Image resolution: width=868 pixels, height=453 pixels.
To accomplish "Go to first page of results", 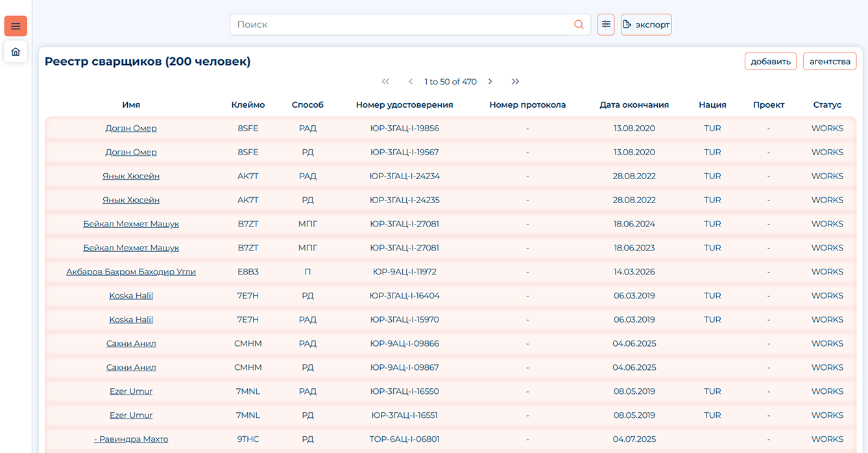I will pyautogui.click(x=385, y=82).
